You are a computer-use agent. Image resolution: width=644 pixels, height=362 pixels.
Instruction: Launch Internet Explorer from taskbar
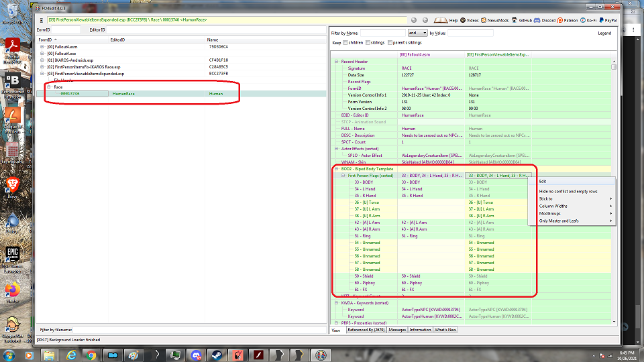[x=70, y=355]
